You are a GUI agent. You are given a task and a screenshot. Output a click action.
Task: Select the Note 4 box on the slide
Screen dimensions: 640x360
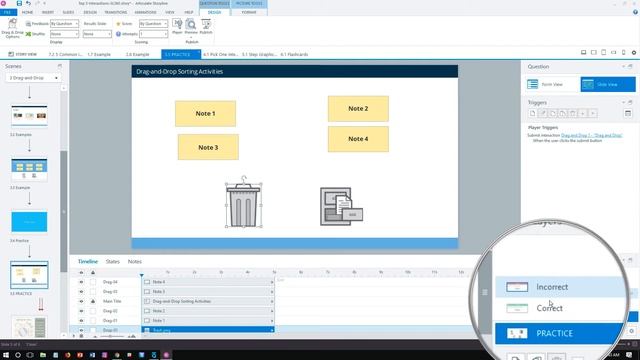click(x=358, y=139)
